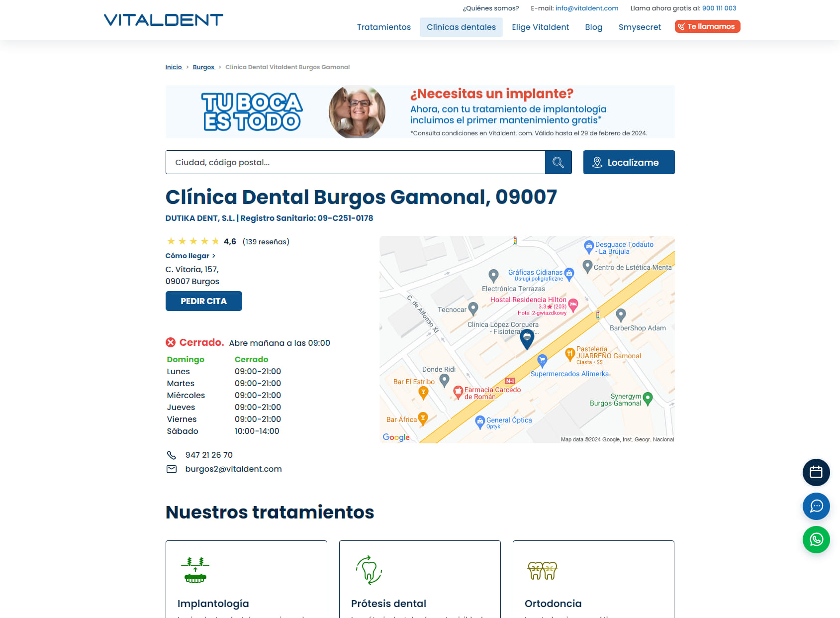Image resolution: width=840 pixels, height=618 pixels.
Task: Select Tecnocar map marker
Action: [x=473, y=309]
